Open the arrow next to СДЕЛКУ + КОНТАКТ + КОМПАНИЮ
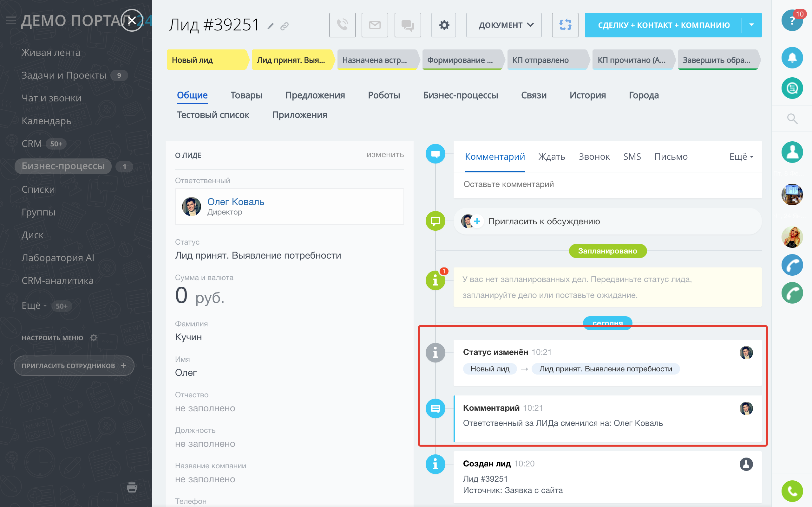Viewport: 812px width, 507px height. coord(752,25)
